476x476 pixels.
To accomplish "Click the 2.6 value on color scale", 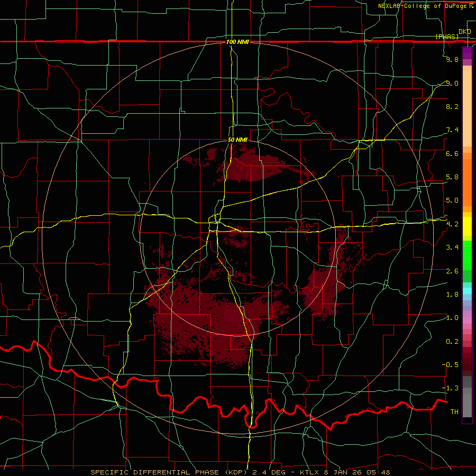I will [x=452, y=271].
